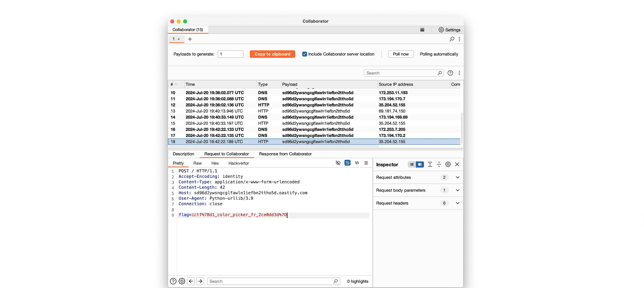Viewport: 644px width, 288px height.
Task: Click the layout toggle icon beside Settings
Action: [x=422, y=30]
